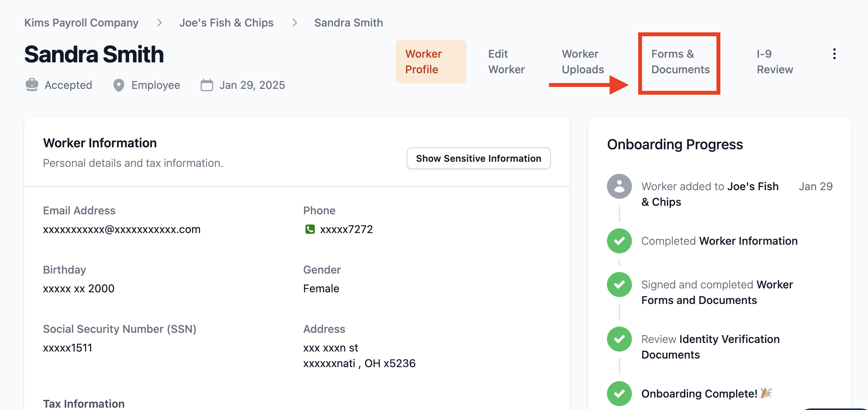Click the Sandra Smith breadcrumb
This screenshot has width=868, height=410.
click(349, 23)
